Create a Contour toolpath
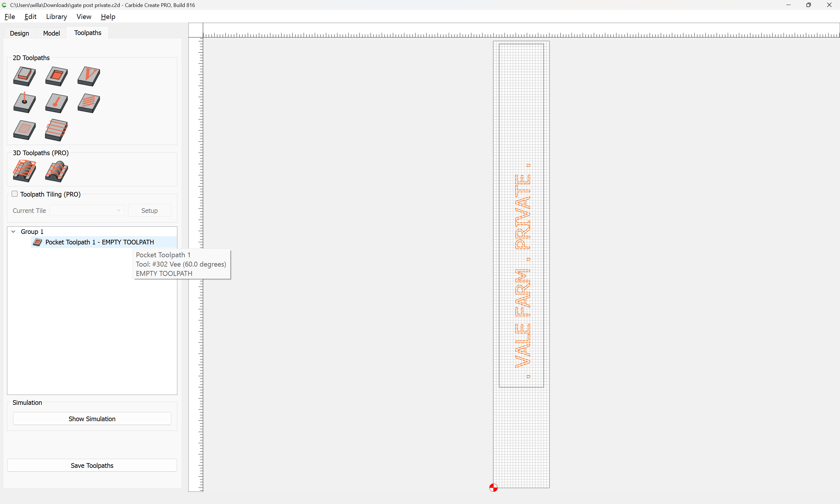The width and height of the screenshot is (840, 504). [24, 76]
